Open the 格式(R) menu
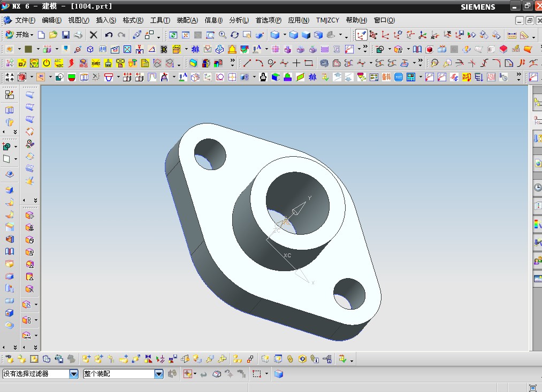 [133, 20]
